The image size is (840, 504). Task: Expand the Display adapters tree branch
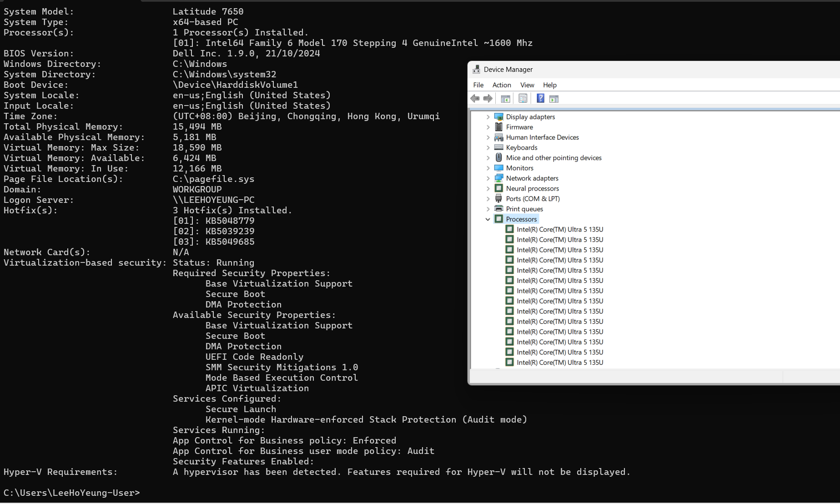click(x=488, y=116)
